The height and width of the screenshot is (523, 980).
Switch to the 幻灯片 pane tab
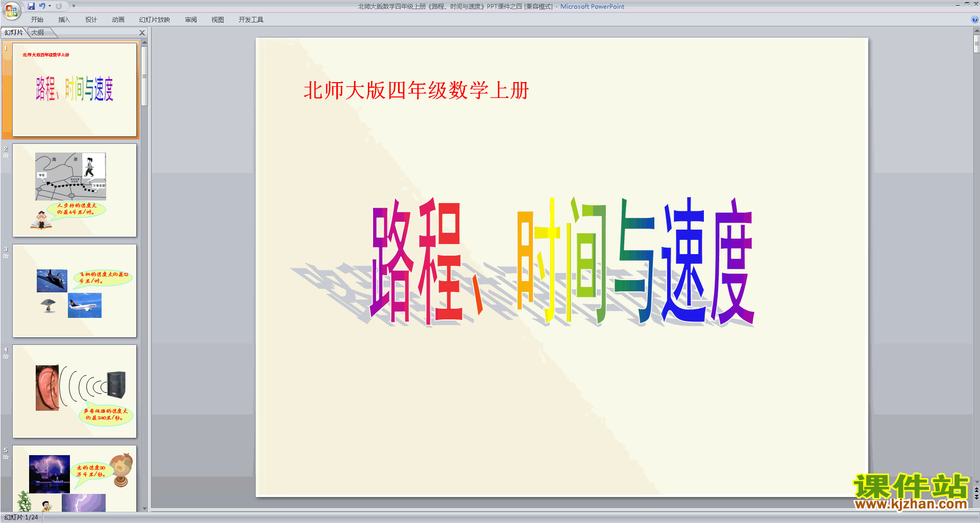click(x=14, y=33)
